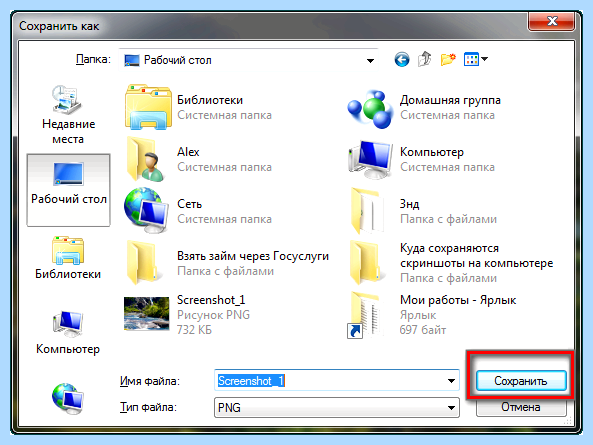Image resolution: width=593 pixels, height=445 pixels.
Task: Select the Мои работы - Ярлык shortcut
Action: pos(431,315)
